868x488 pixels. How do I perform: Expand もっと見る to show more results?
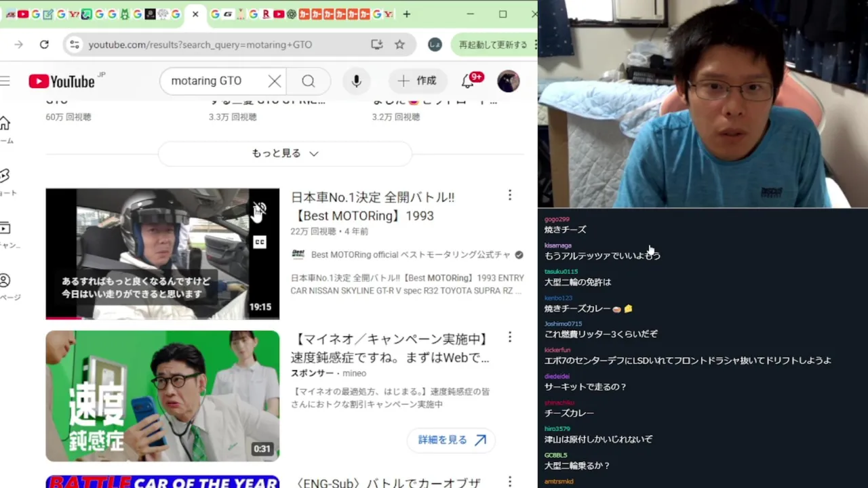pyautogui.click(x=285, y=154)
